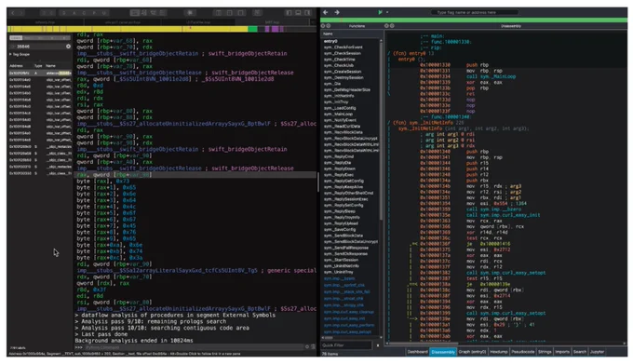Open the Strings tab in Cutter
The image size is (633, 364).
[x=545, y=352]
